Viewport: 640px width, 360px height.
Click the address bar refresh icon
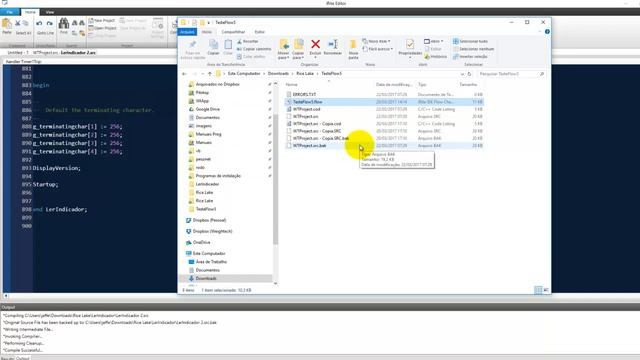469,74
